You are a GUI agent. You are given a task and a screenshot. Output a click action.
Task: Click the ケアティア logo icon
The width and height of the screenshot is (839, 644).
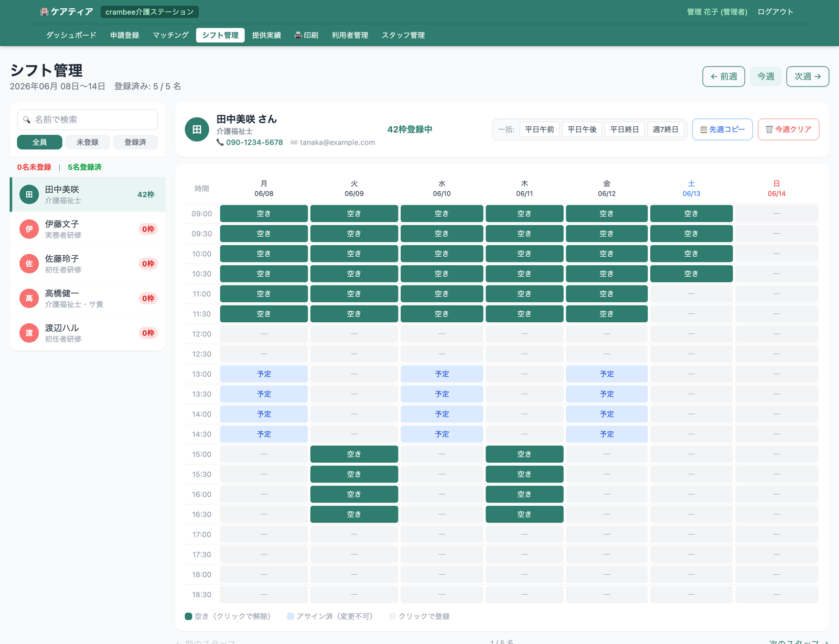click(45, 12)
